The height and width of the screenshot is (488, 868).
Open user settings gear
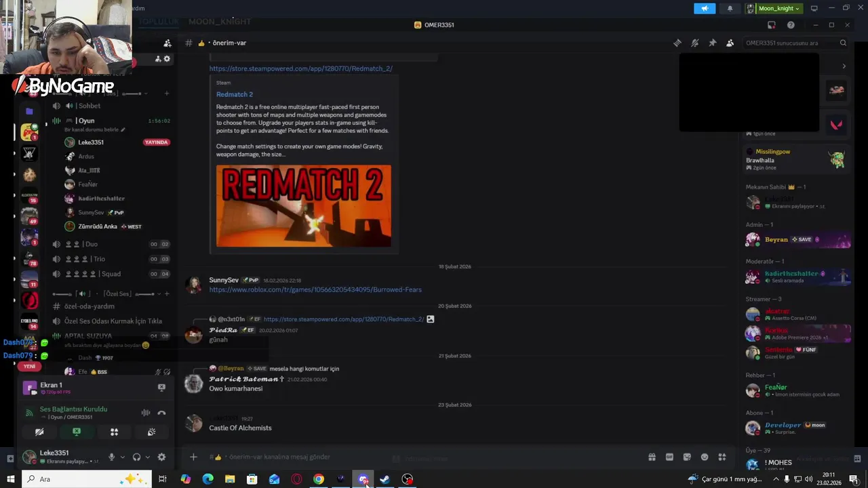[161, 457]
